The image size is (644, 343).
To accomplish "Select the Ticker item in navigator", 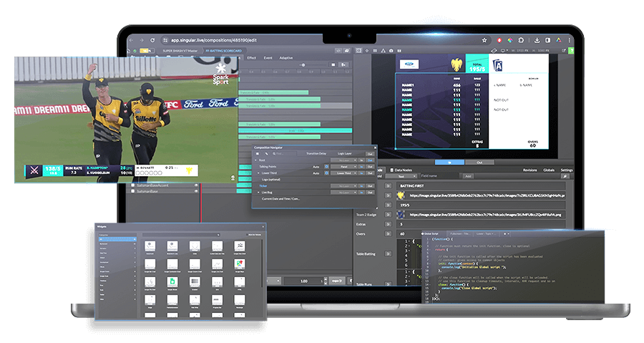I will pyautogui.click(x=263, y=185).
